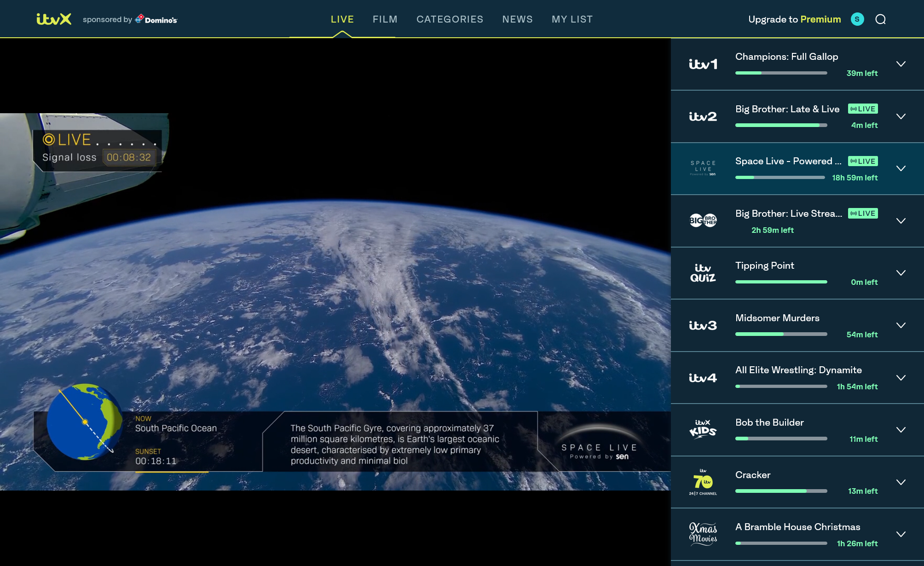The height and width of the screenshot is (566, 924).
Task: Select the ITVX Kids channel logo
Action: point(703,429)
